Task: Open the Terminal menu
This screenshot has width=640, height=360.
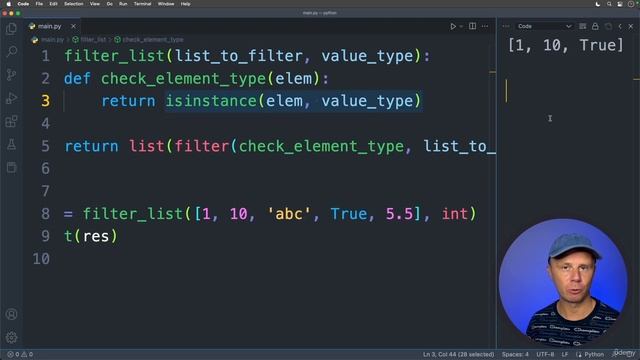Action: click(x=142, y=4)
